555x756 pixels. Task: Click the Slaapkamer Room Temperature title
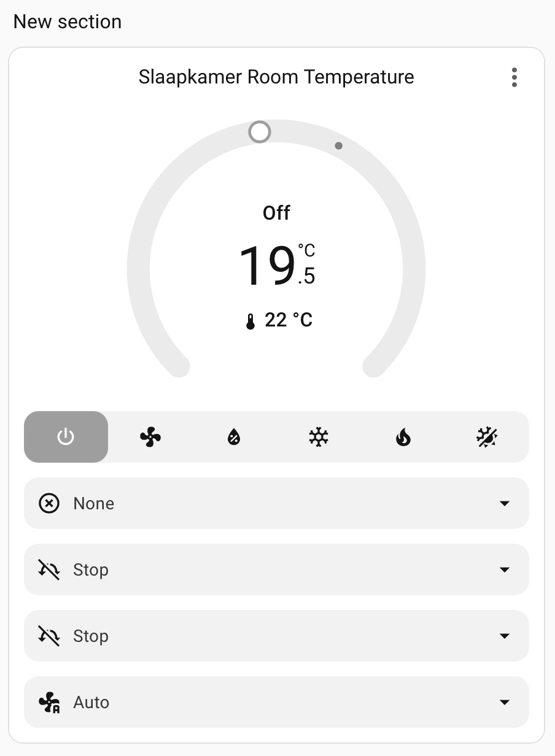[276, 77]
